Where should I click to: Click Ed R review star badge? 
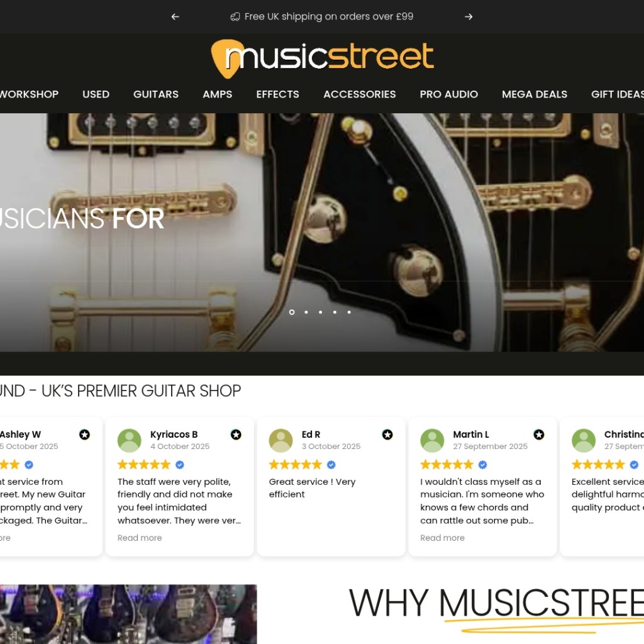pos(387,435)
